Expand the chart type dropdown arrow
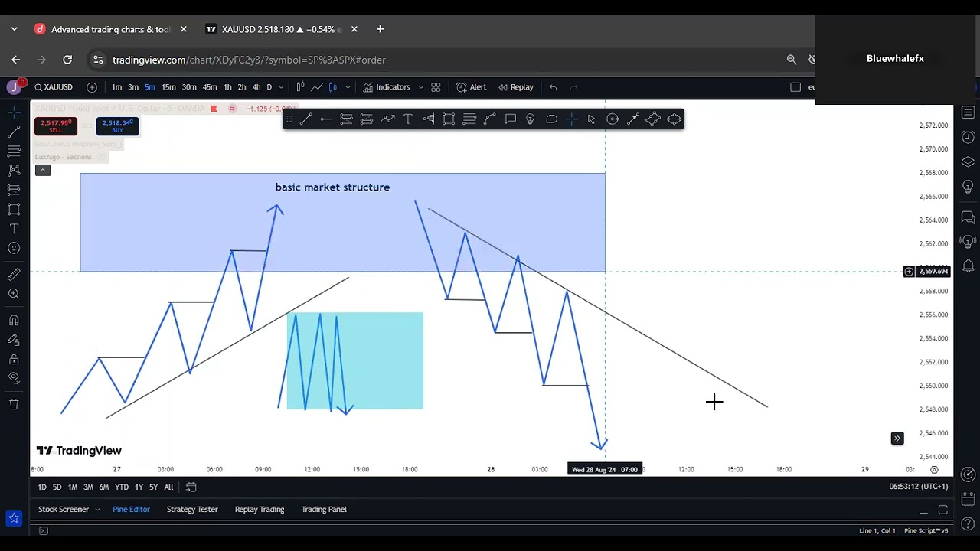The image size is (980, 551). (x=347, y=87)
